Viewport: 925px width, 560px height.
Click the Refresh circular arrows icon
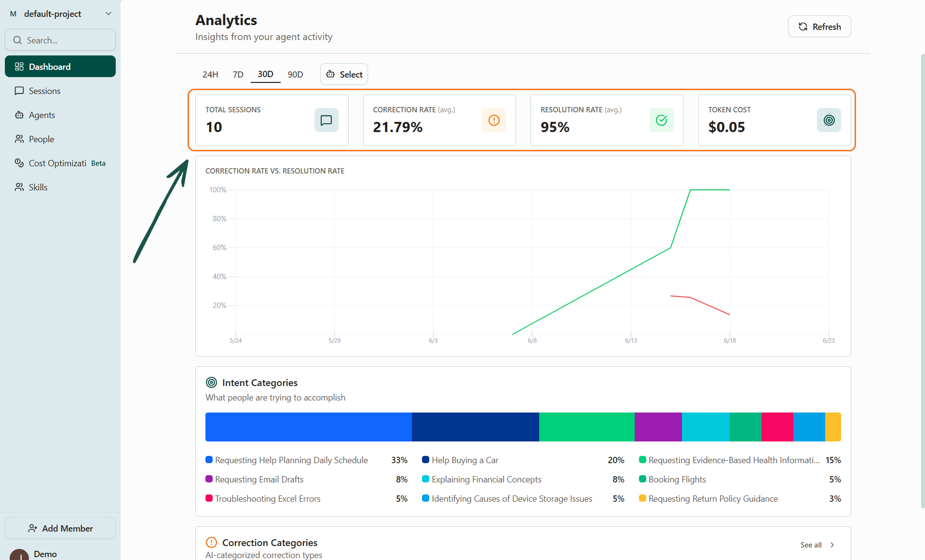[803, 27]
